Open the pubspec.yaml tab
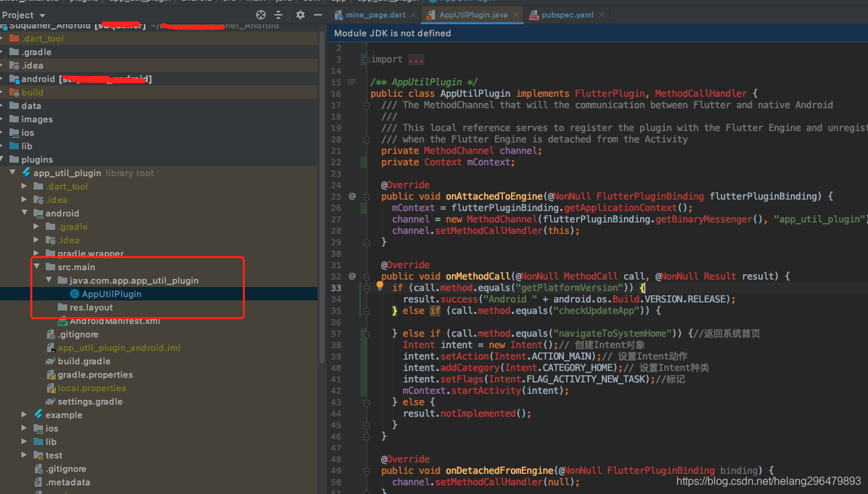The image size is (868, 494). tap(567, 14)
